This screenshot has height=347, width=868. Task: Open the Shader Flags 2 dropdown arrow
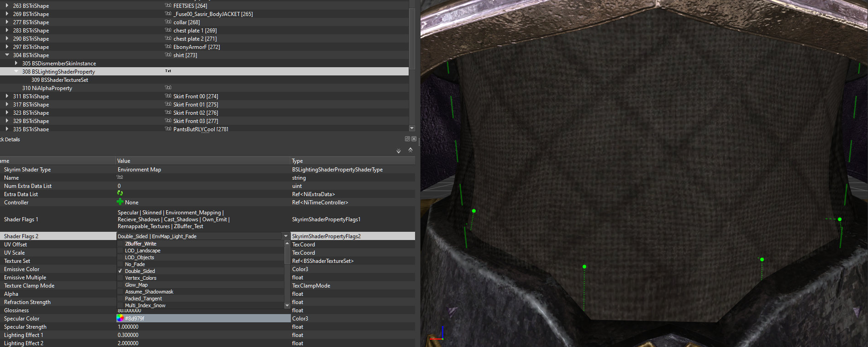click(286, 236)
